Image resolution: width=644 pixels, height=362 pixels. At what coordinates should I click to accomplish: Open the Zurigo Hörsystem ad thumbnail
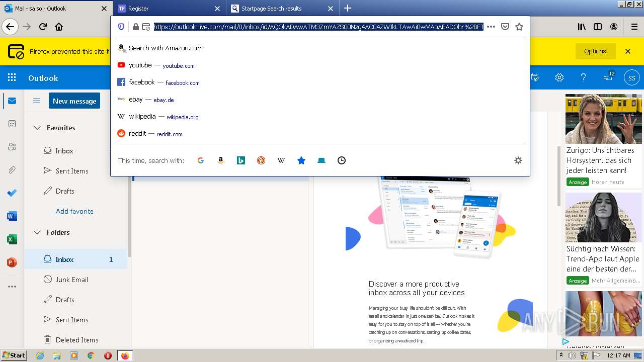[x=604, y=119]
